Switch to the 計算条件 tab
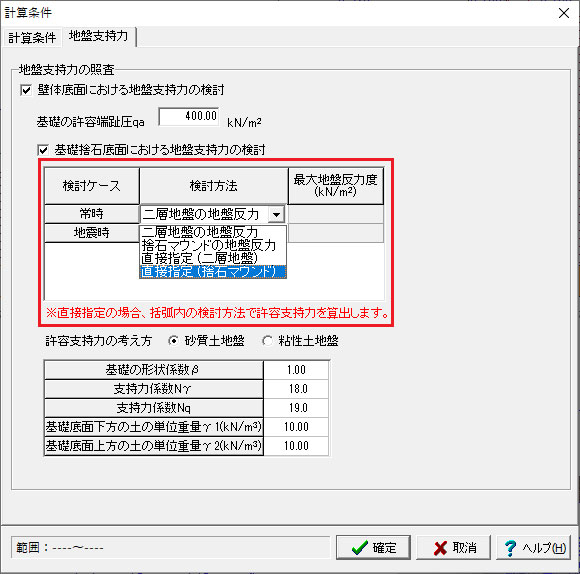Viewport: 580px width, 574px height. click(x=32, y=37)
